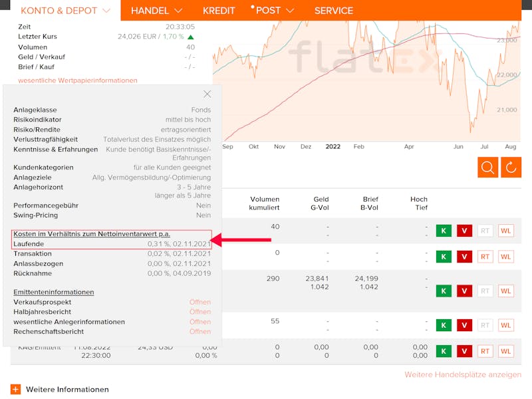This screenshot has width=532, height=399.
Task: Close the Wertpapierinformationen popup with the X
Action: [207, 94]
